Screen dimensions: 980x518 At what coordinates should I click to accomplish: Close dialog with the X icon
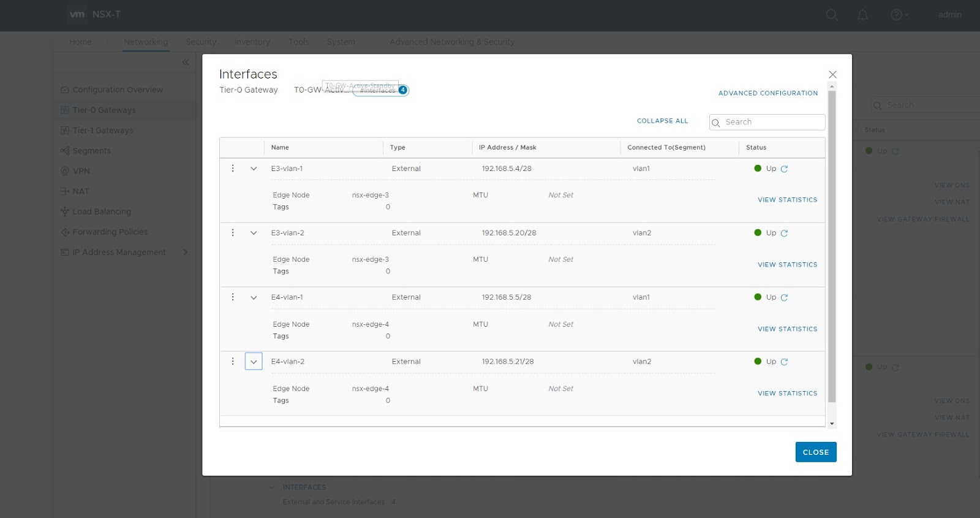[x=832, y=75]
